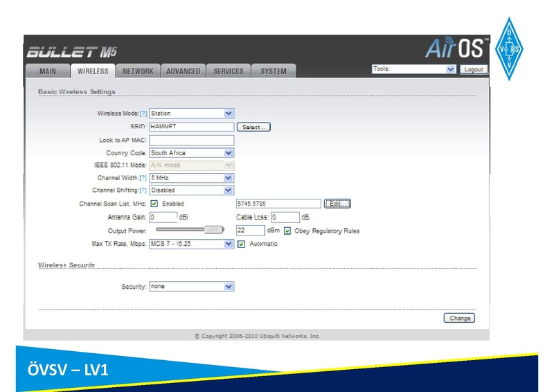The height and width of the screenshot is (392, 554).
Task: Open the Wireless Mode dropdown
Action: [x=192, y=114]
